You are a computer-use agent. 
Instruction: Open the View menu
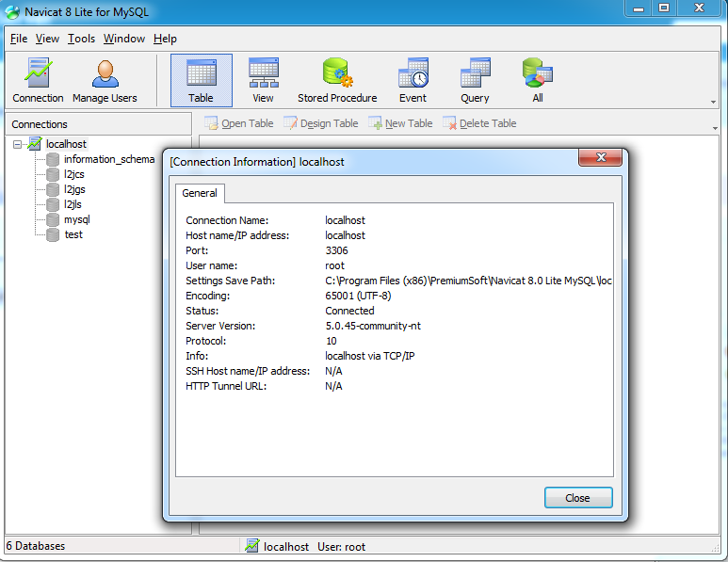click(x=47, y=39)
